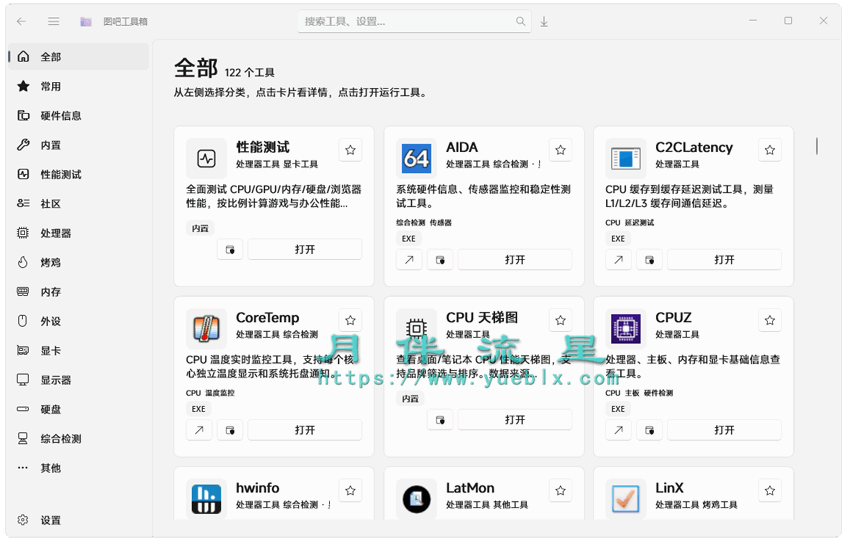Select the 内置 category
The height and width of the screenshot is (544, 850).
(79, 145)
